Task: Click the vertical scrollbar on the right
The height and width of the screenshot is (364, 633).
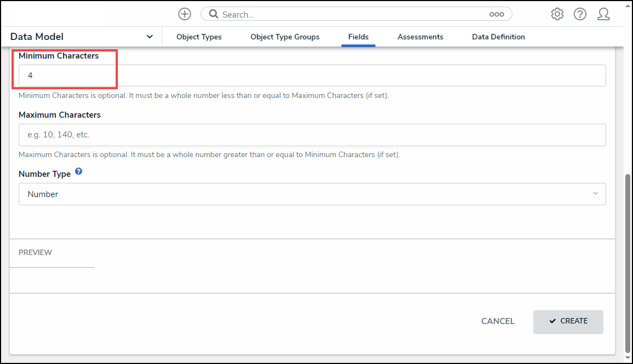Action: tap(628, 263)
